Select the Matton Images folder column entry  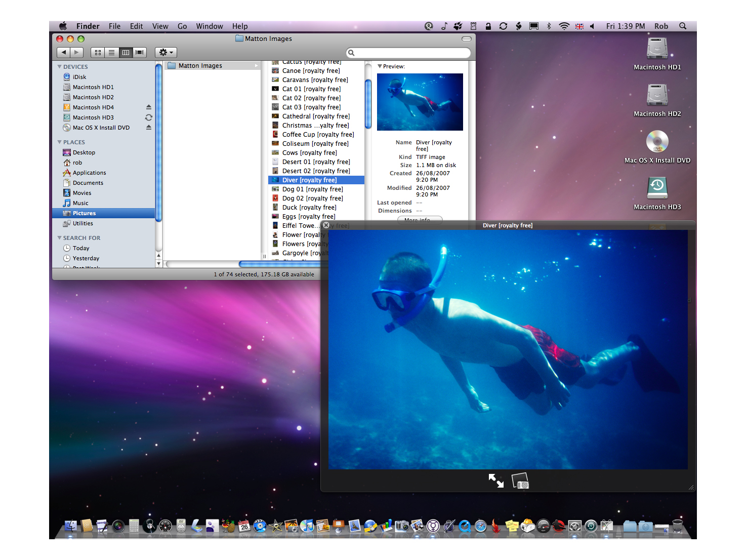click(213, 66)
